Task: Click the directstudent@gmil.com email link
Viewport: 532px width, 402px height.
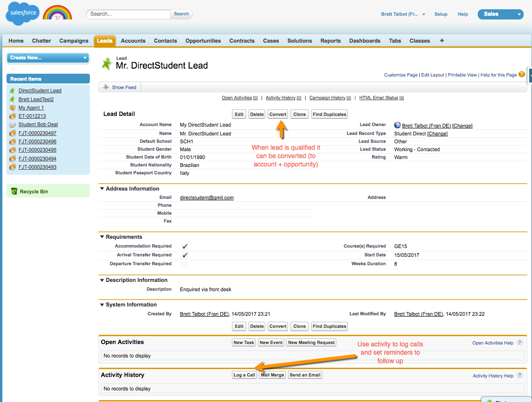Action: point(206,198)
